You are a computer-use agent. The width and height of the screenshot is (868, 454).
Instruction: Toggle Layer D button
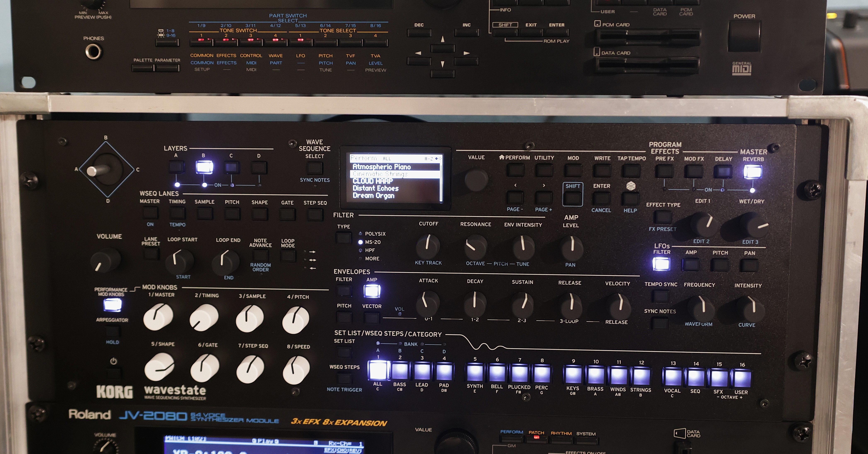coord(259,168)
